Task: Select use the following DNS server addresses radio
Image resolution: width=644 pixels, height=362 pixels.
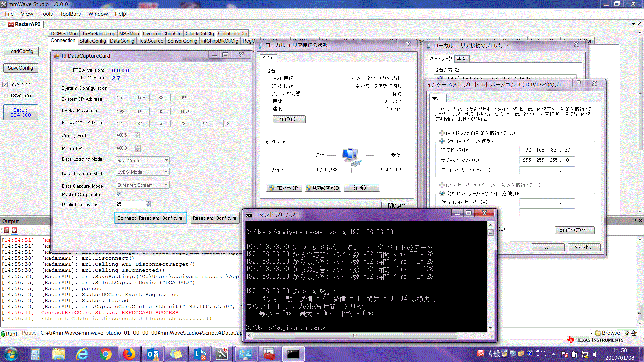Action: (x=442, y=193)
